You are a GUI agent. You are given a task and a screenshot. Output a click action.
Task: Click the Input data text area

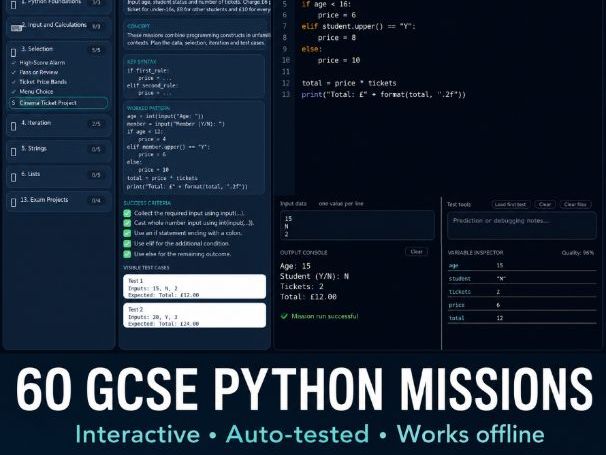[x=357, y=225]
